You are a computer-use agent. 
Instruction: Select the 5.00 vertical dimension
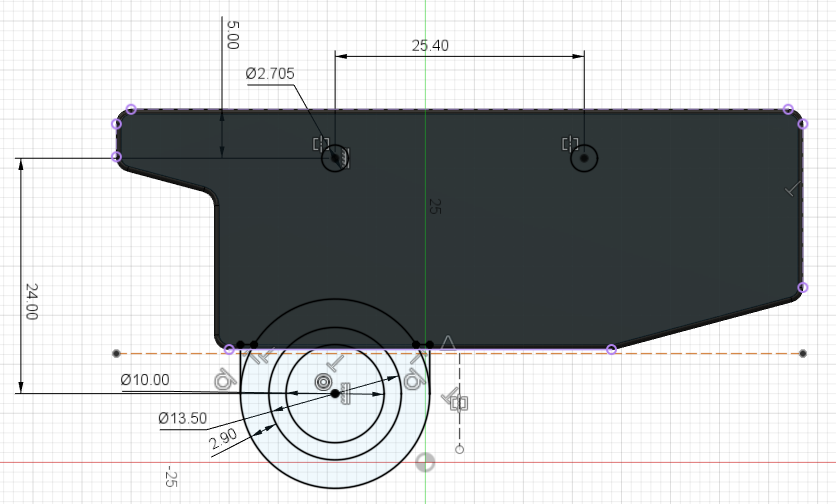click(233, 35)
